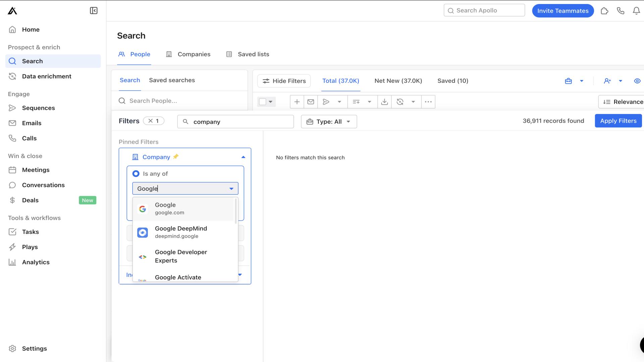The width and height of the screenshot is (644, 362).
Task: Click the Invite Teammates button
Action: pyautogui.click(x=563, y=11)
